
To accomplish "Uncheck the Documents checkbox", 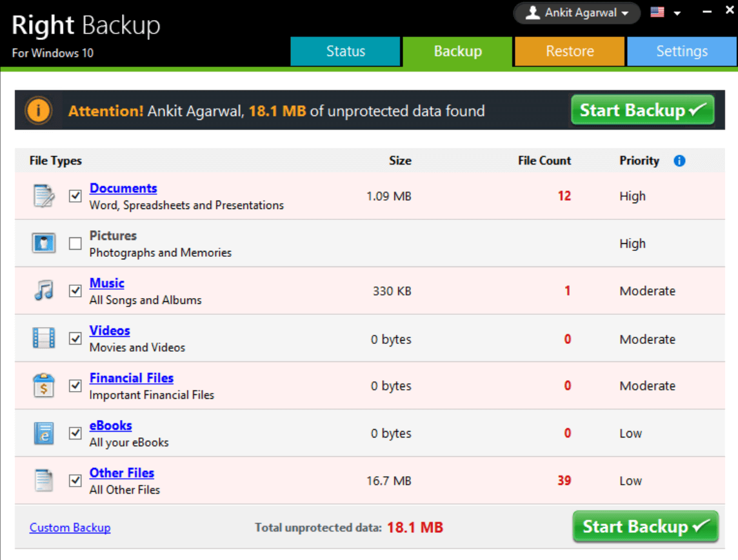I will (75, 196).
